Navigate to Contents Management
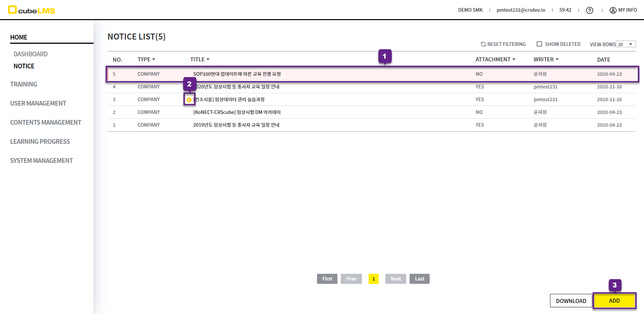 (x=46, y=122)
